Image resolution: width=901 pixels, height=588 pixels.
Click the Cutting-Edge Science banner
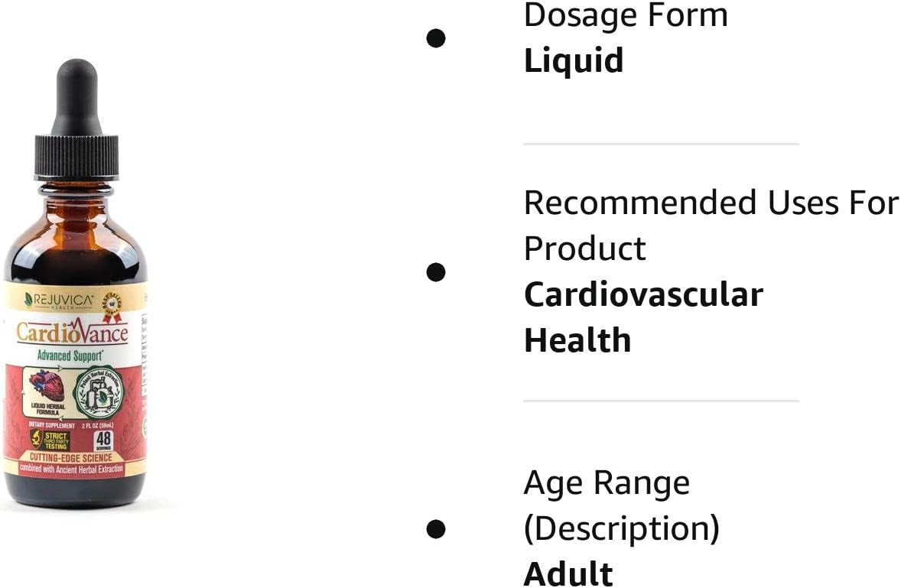coord(73,457)
